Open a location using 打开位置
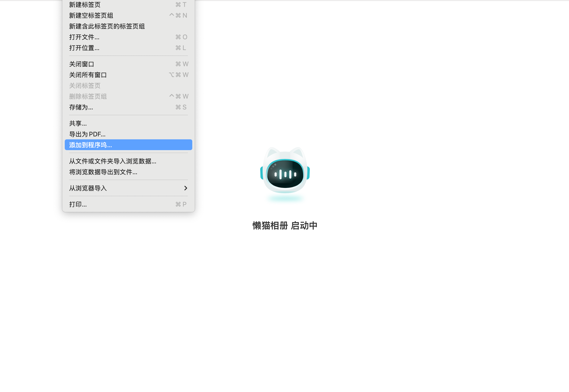 click(x=84, y=48)
